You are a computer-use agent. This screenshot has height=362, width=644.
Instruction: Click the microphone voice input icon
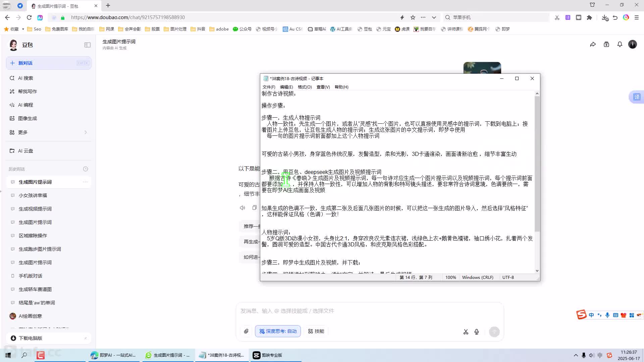477,332
